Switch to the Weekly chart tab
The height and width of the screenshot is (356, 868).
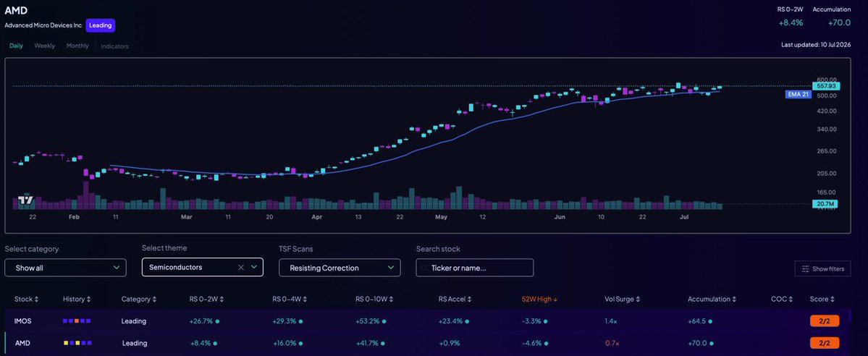click(45, 46)
